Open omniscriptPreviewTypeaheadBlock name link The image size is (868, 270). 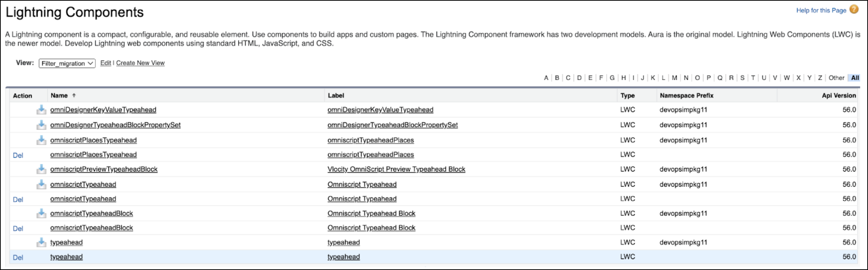(x=104, y=169)
